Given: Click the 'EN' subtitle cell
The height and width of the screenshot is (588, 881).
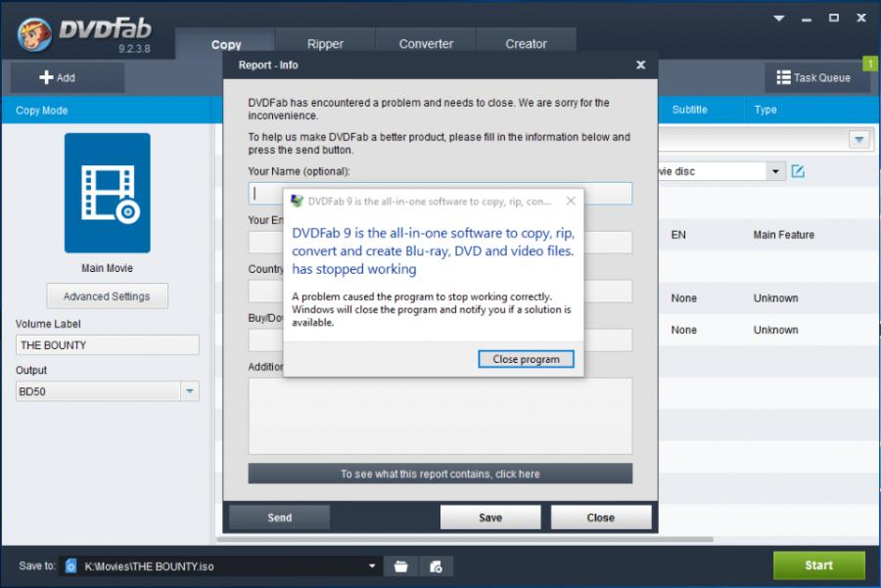Looking at the screenshot, I should [x=678, y=235].
